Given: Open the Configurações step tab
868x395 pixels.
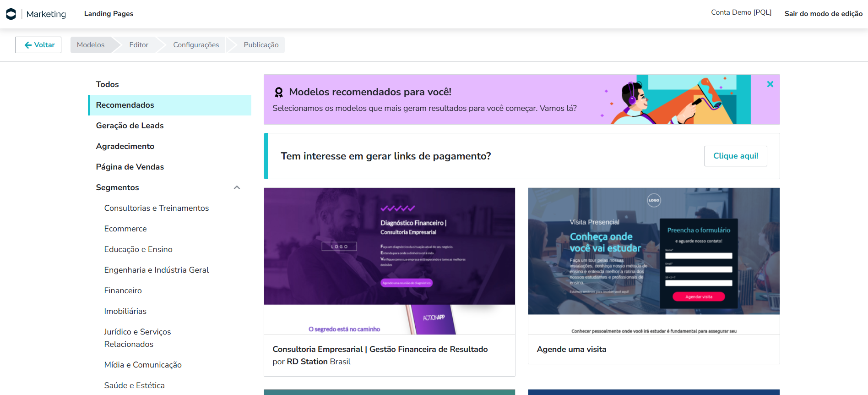Looking at the screenshot, I should pos(196,45).
